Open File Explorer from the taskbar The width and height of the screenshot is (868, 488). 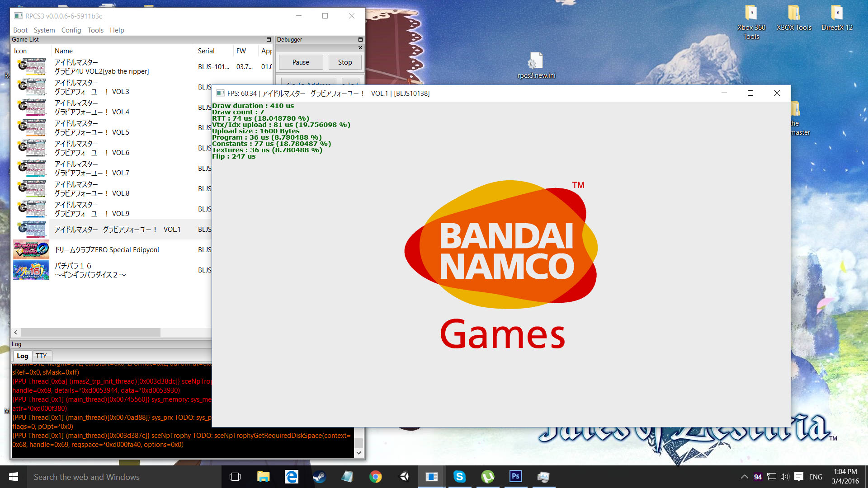coord(263,477)
